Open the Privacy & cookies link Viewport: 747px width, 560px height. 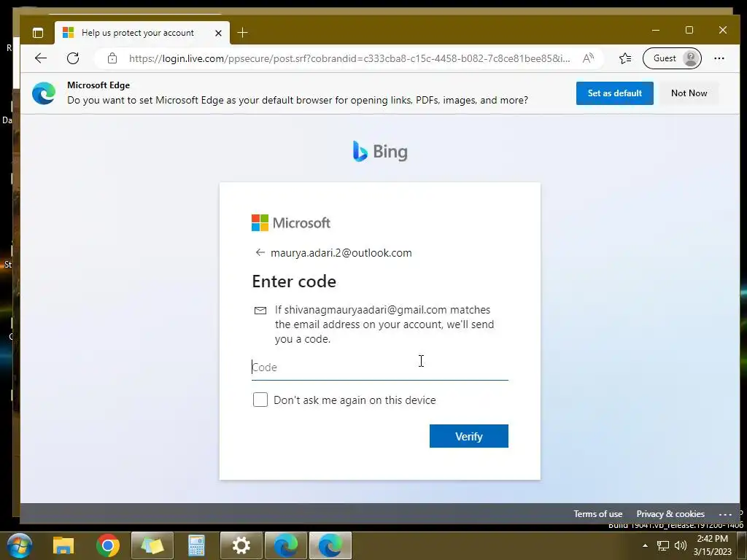pos(670,514)
